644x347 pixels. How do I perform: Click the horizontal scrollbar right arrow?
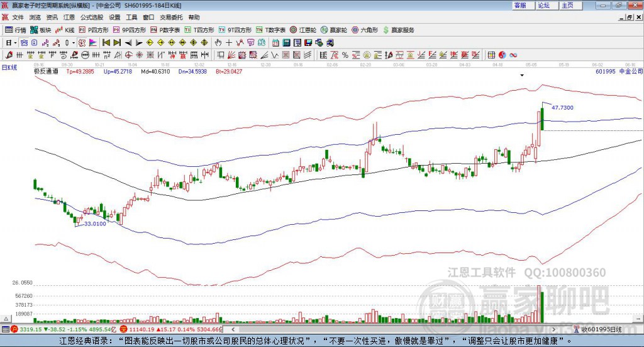tap(553, 329)
